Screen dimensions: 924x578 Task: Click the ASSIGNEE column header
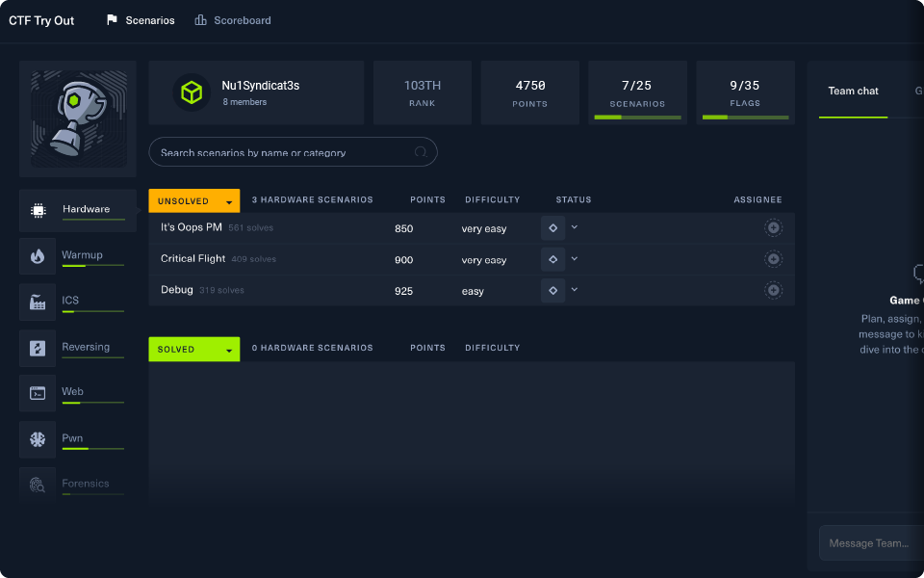point(757,200)
